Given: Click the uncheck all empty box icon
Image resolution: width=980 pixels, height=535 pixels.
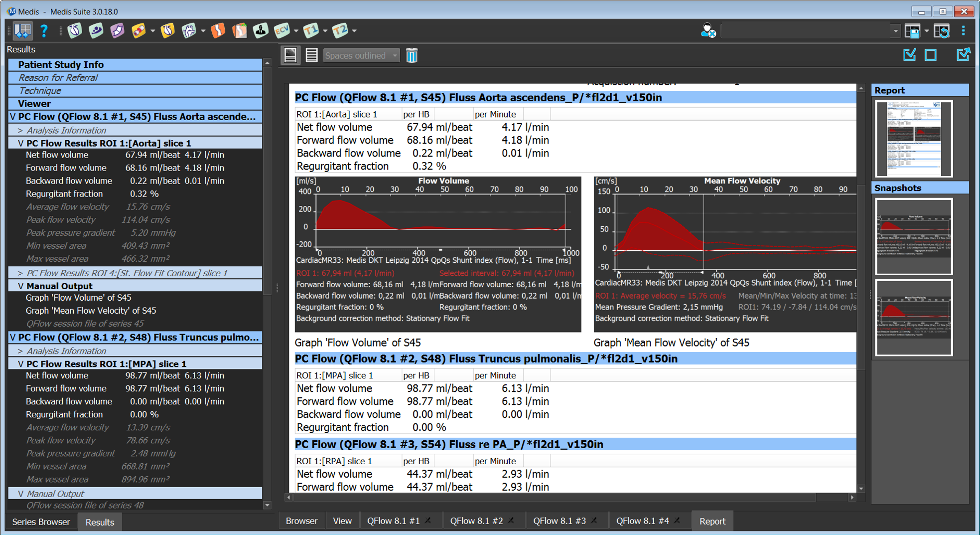Looking at the screenshot, I should point(930,55).
